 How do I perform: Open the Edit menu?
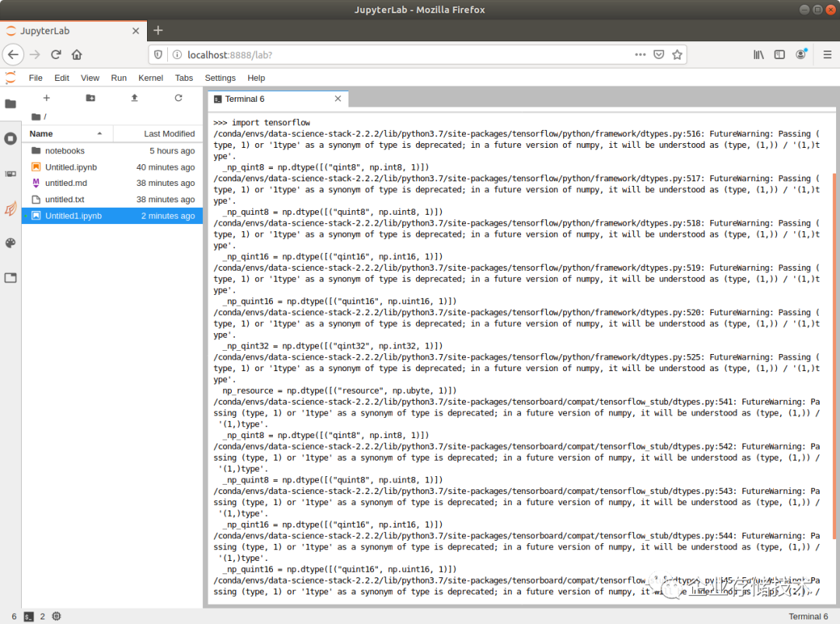[61, 78]
